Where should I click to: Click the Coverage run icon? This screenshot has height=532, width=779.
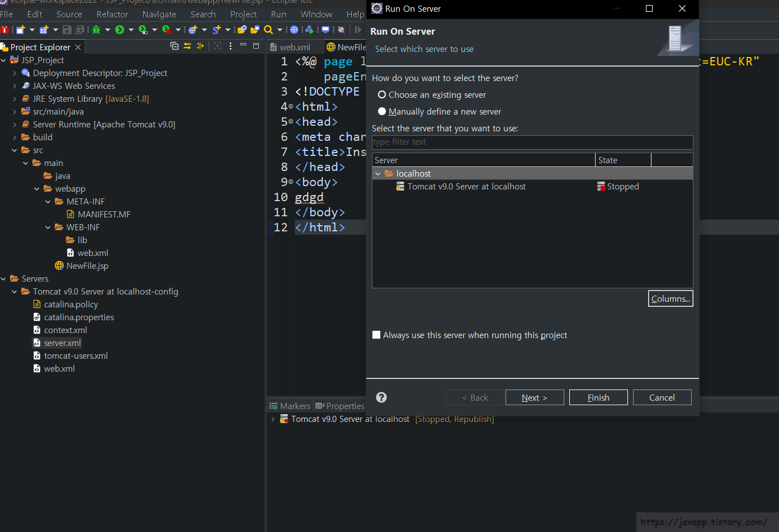coord(143,30)
